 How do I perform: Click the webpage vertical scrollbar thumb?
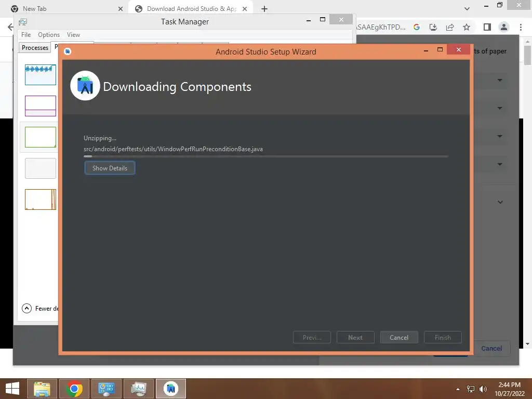(x=527, y=55)
